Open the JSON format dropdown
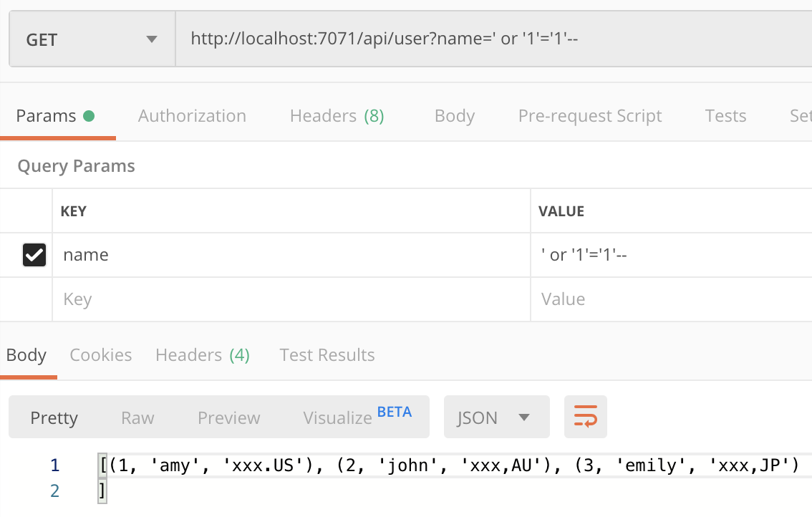The width and height of the screenshot is (812, 517). click(x=496, y=417)
